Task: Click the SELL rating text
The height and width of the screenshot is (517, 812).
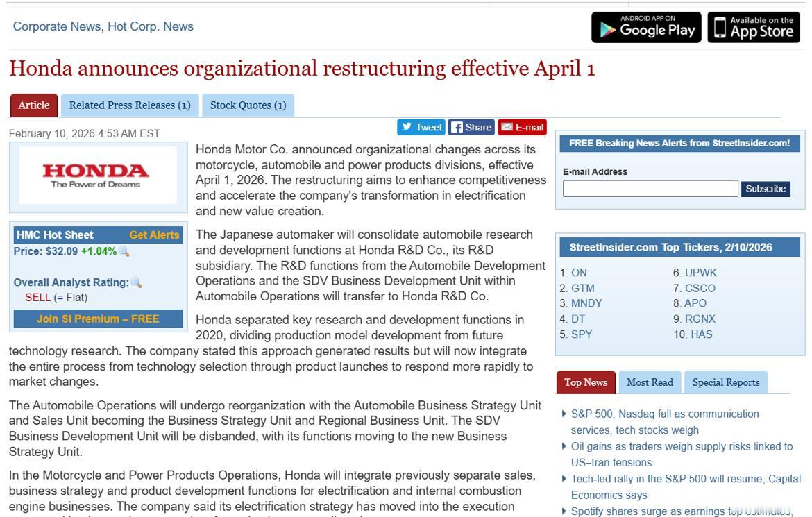Action: pyautogui.click(x=37, y=297)
